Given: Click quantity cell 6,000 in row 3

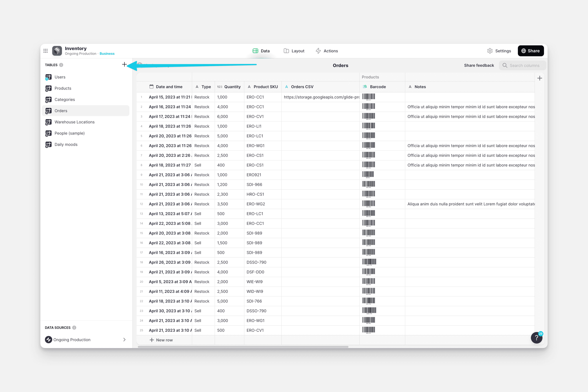Looking at the screenshot, I should tap(229, 117).
